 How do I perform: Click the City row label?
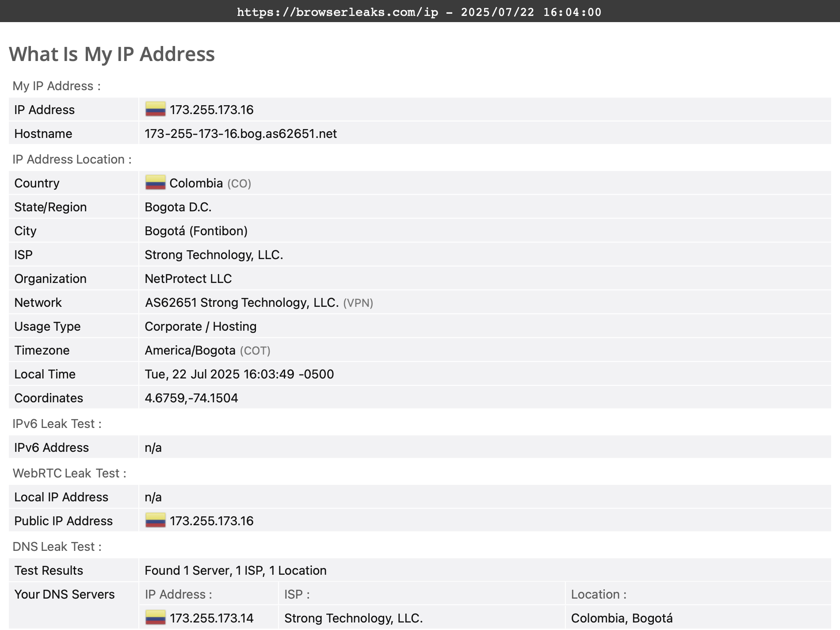coord(25,231)
